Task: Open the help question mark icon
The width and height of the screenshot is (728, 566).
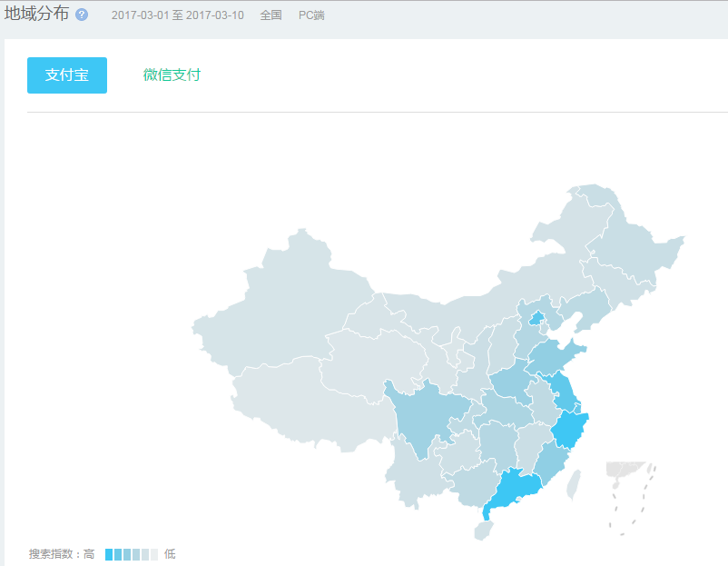Action: (82, 15)
